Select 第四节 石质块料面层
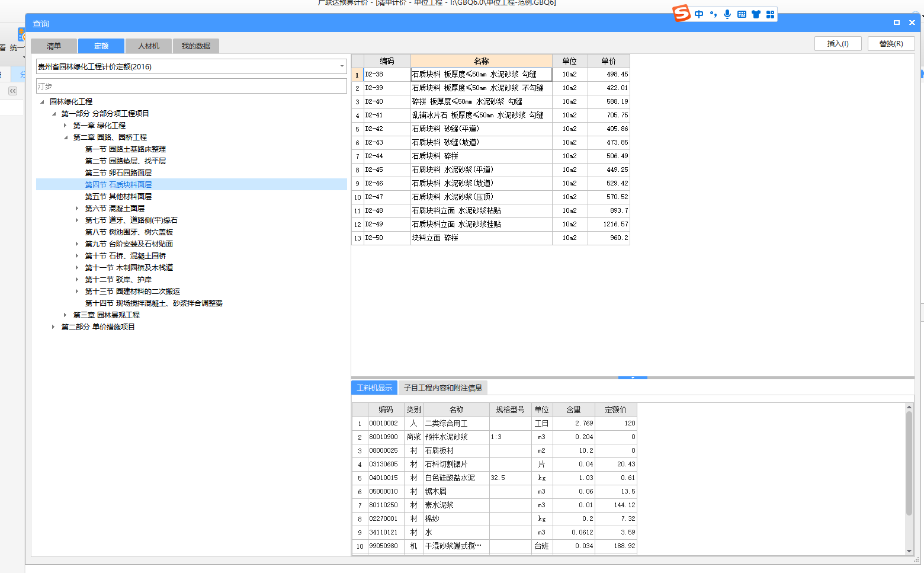Screen dimensions: 924x573 click(x=118, y=184)
